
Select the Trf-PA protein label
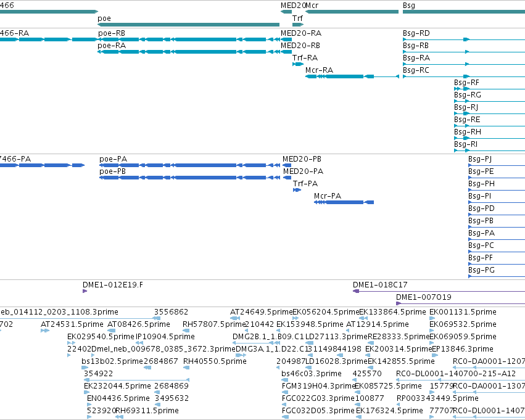(305, 184)
